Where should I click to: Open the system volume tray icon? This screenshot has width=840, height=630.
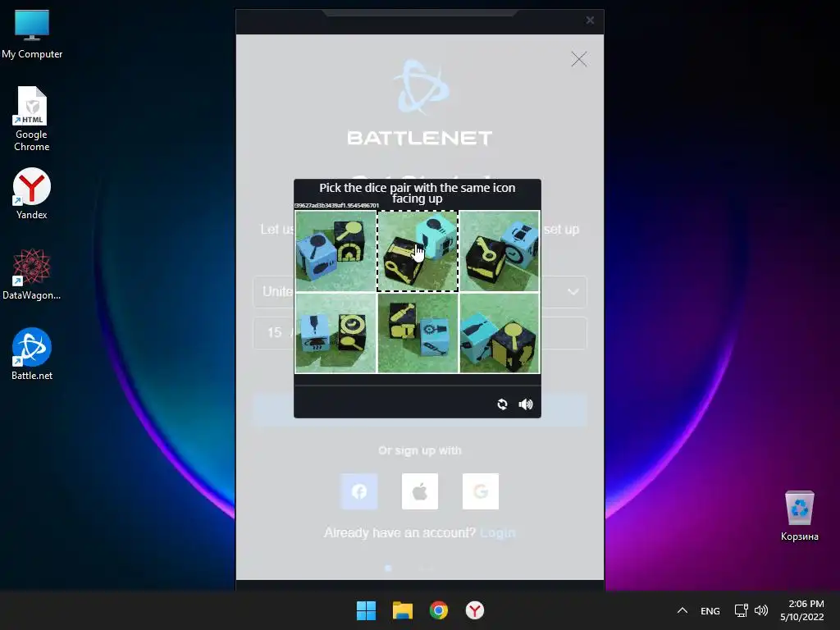(761, 610)
